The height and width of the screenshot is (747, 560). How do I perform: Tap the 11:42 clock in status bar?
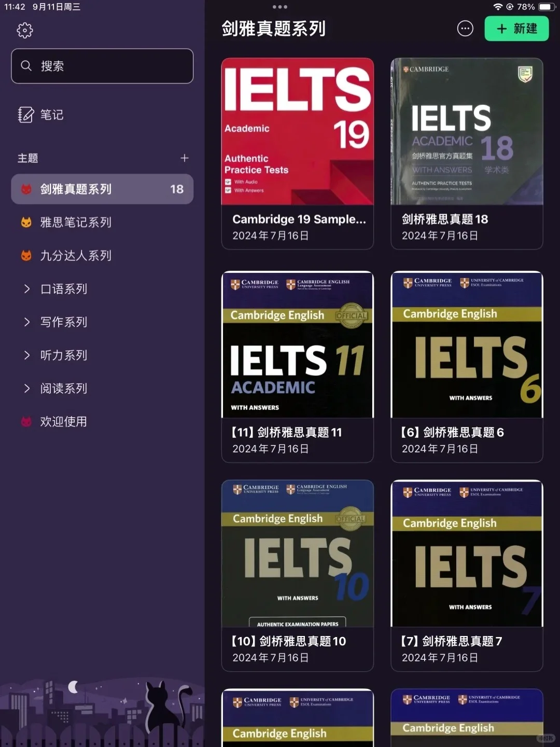point(15,7)
